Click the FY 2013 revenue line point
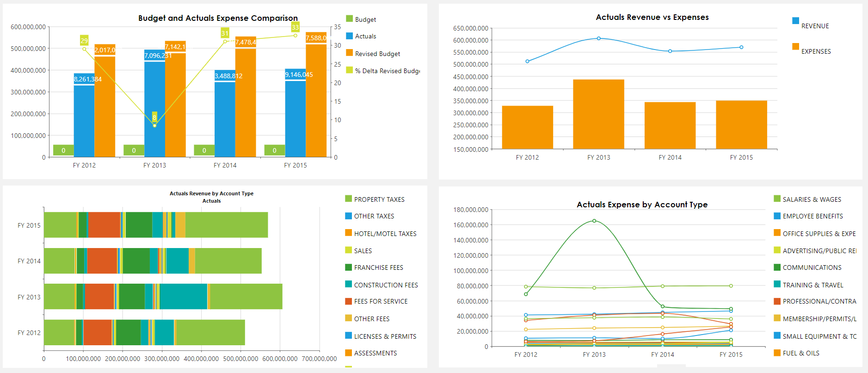868x373 pixels. click(599, 38)
